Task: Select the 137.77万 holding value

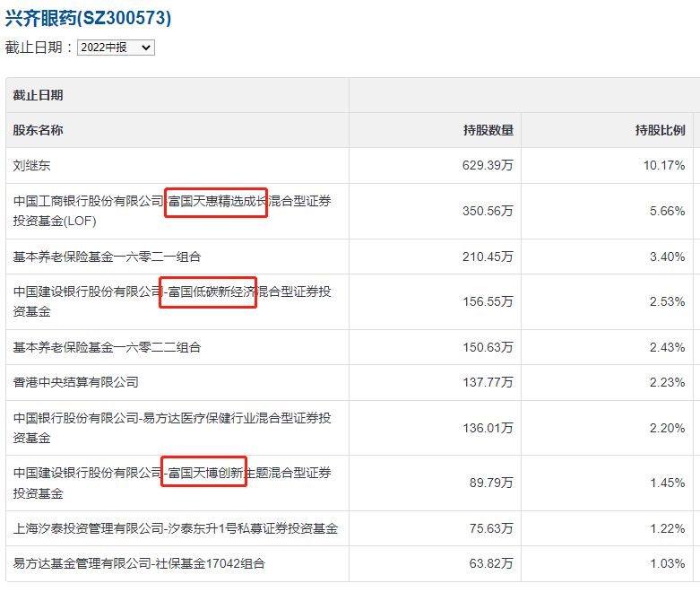Action: pyautogui.click(x=488, y=382)
